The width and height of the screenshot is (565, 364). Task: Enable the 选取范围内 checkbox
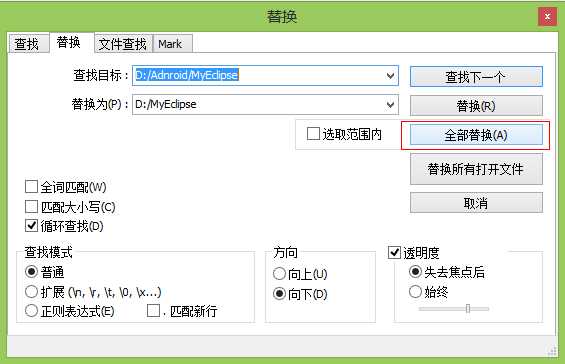[x=313, y=134]
